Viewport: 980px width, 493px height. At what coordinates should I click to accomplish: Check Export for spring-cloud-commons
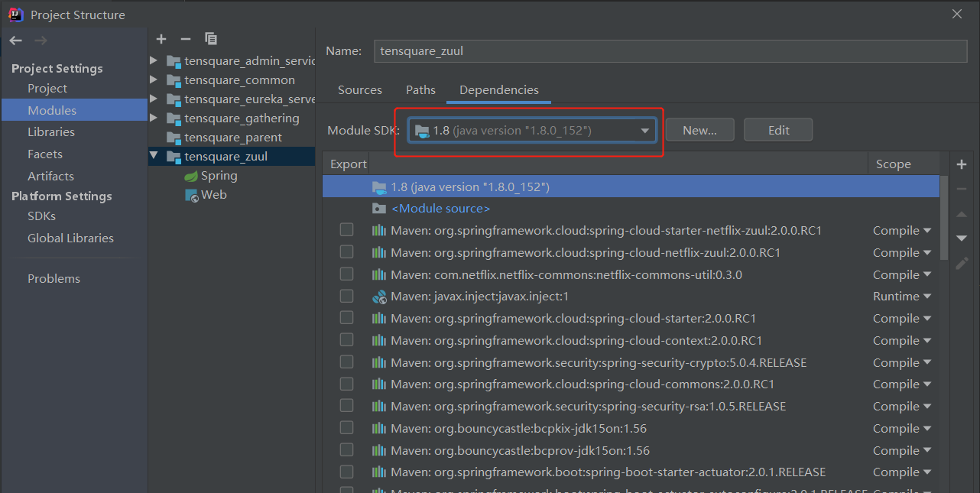click(346, 384)
